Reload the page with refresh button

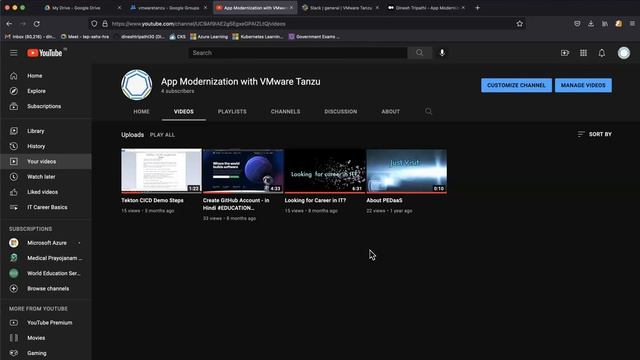coord(36,24)
